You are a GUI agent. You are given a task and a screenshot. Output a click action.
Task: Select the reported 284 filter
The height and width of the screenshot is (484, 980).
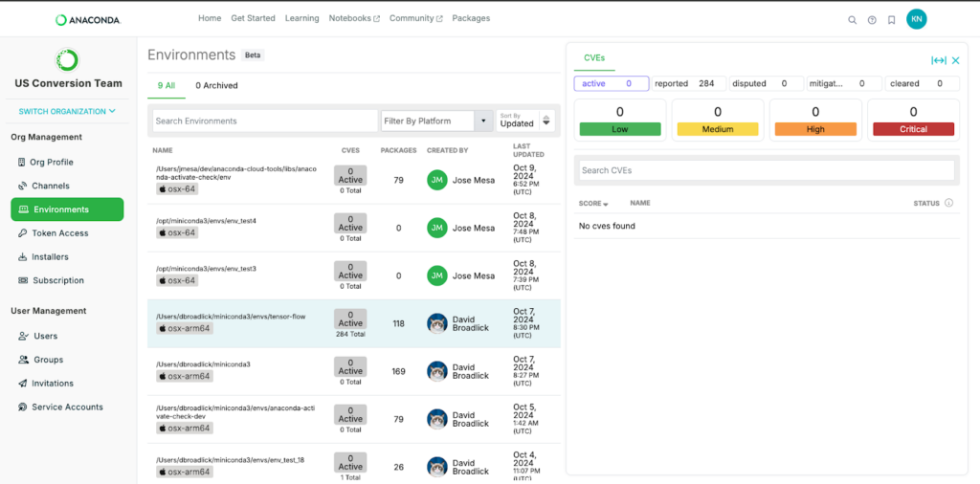(x=689, y=83)
